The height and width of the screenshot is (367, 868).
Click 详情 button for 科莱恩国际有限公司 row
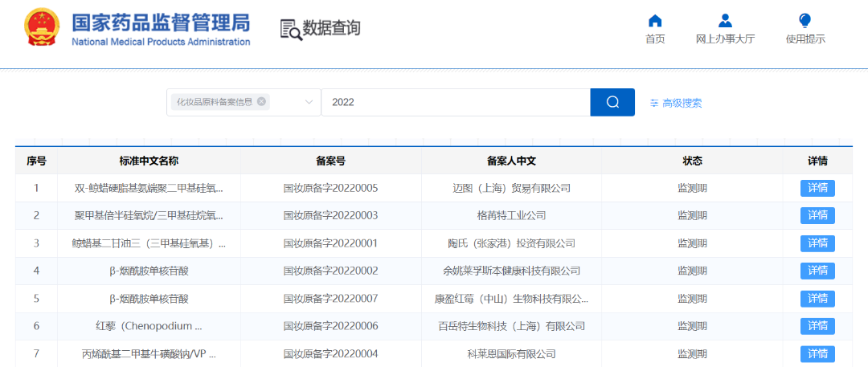(817, 353)
